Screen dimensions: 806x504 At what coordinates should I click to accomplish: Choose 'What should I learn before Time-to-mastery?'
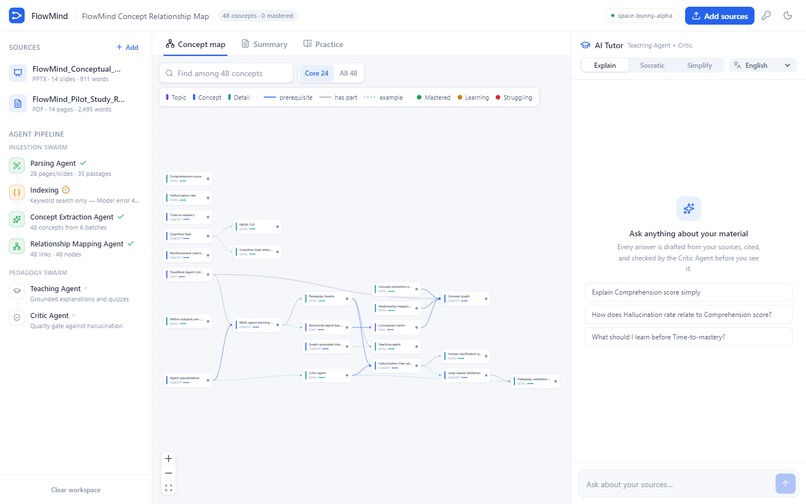click(x=688, y=337)
